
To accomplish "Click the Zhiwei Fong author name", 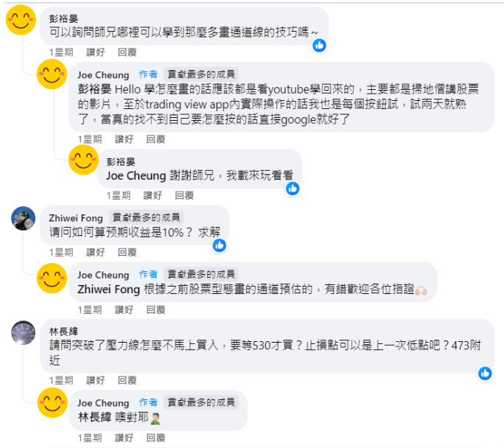I will (x=74, y=217).
